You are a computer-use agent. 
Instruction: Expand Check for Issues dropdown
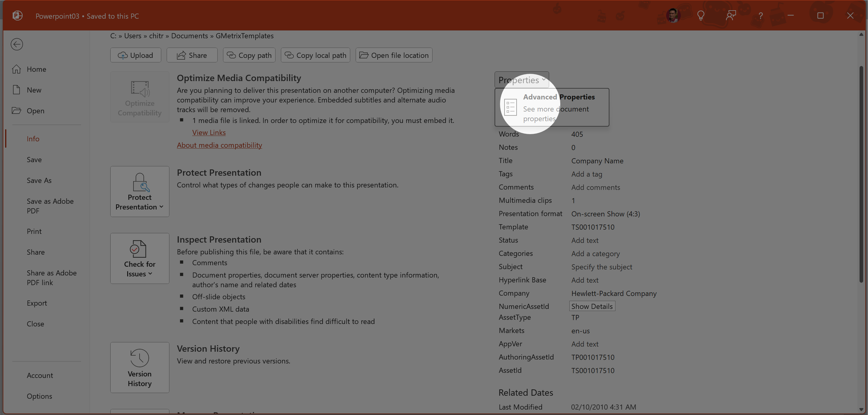click(140, 258)
